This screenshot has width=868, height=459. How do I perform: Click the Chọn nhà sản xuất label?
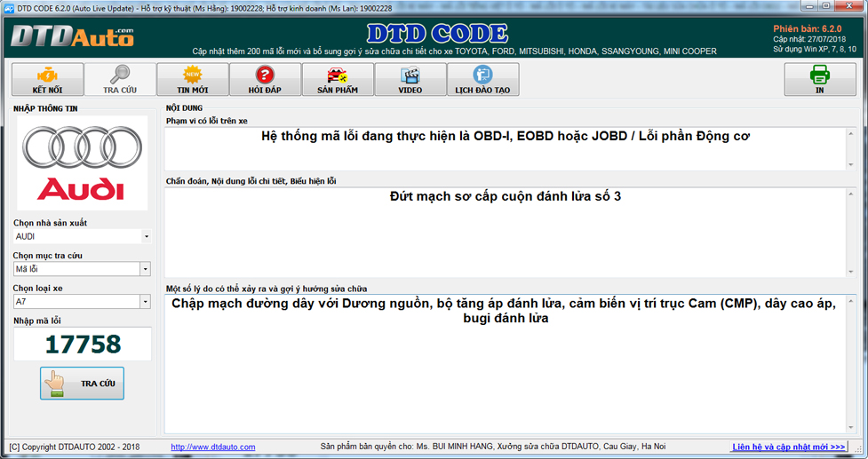[51, 224]
